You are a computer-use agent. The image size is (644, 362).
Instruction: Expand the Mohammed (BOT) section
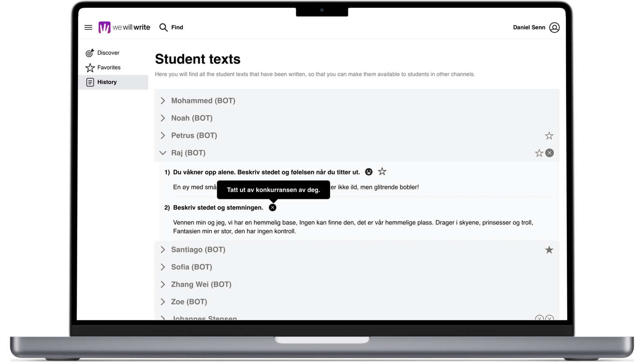click(163, 100)
